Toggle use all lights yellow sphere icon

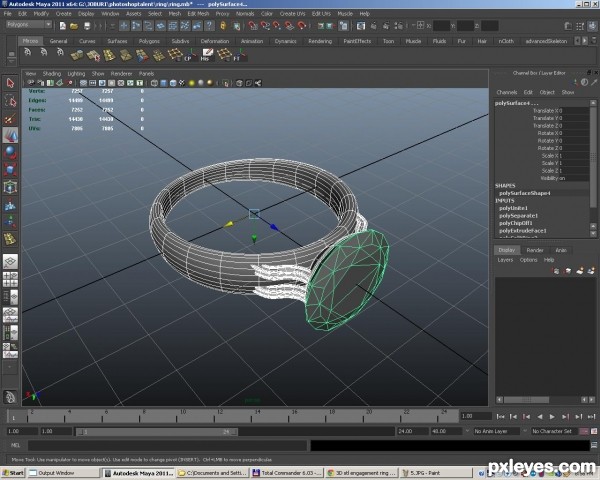coord(192,83)
